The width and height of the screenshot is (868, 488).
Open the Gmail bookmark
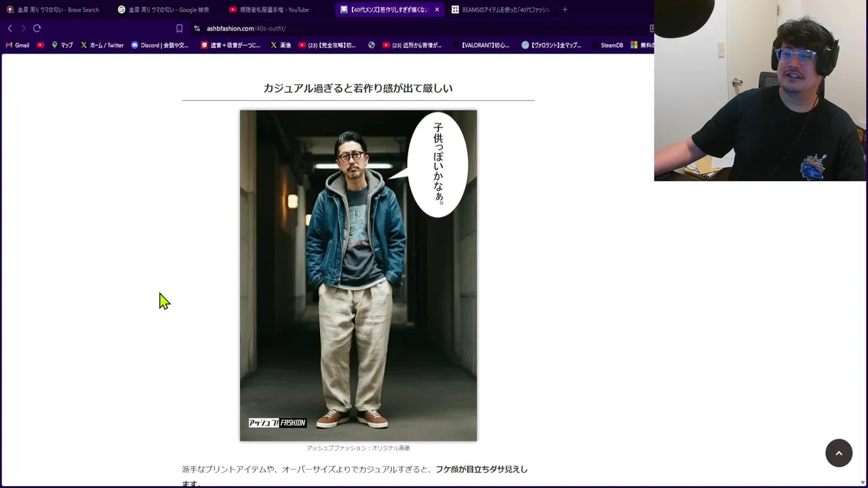(18, 45)
